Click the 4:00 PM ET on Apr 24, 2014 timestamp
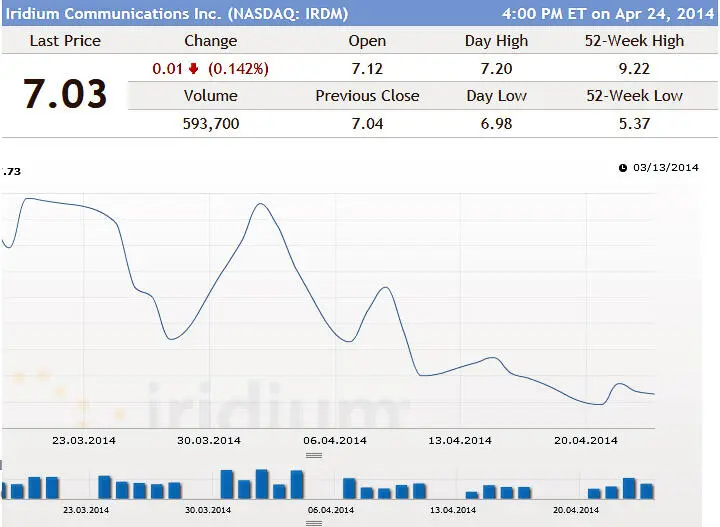Image resolution: width=720 pixels, height=527 pixels. (x=608, y=14)
